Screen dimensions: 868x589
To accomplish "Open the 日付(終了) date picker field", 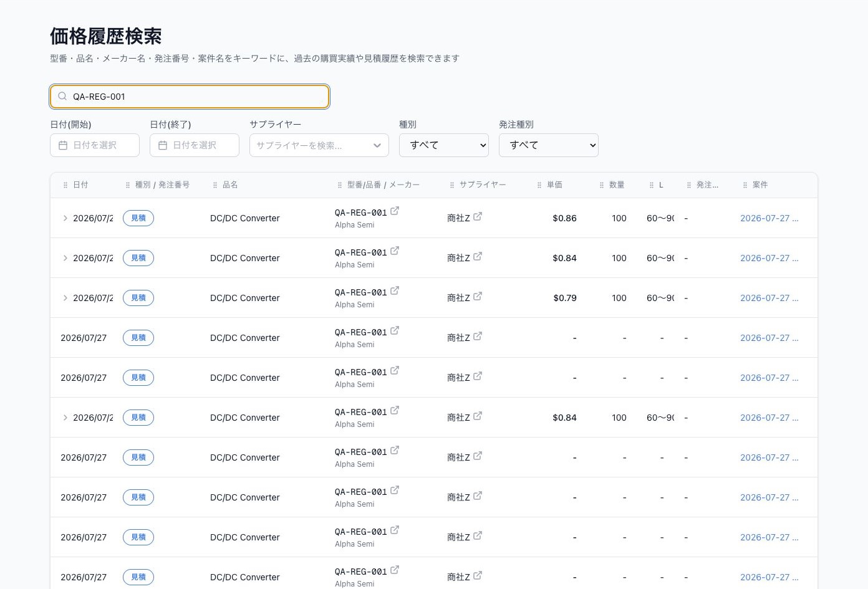I will [195, 145].
